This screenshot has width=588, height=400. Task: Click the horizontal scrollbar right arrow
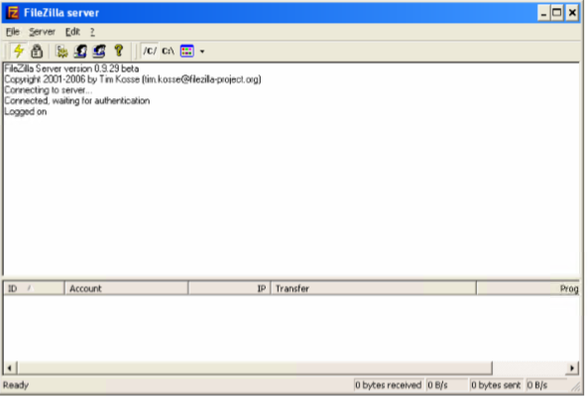[x=572, y=368]
